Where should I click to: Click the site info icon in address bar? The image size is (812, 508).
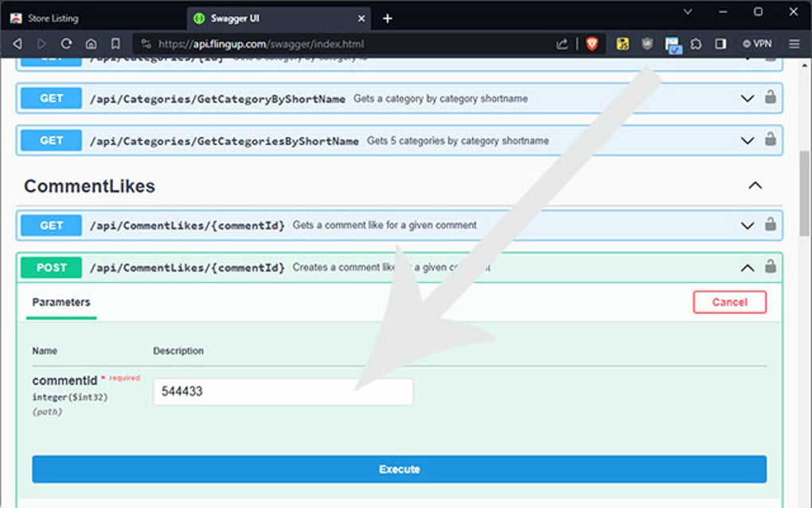coord(147,44)
